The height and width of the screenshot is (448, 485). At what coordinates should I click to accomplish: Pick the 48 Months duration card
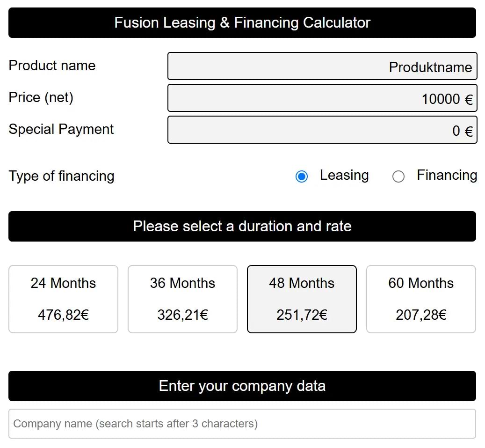tap(302, 299)
